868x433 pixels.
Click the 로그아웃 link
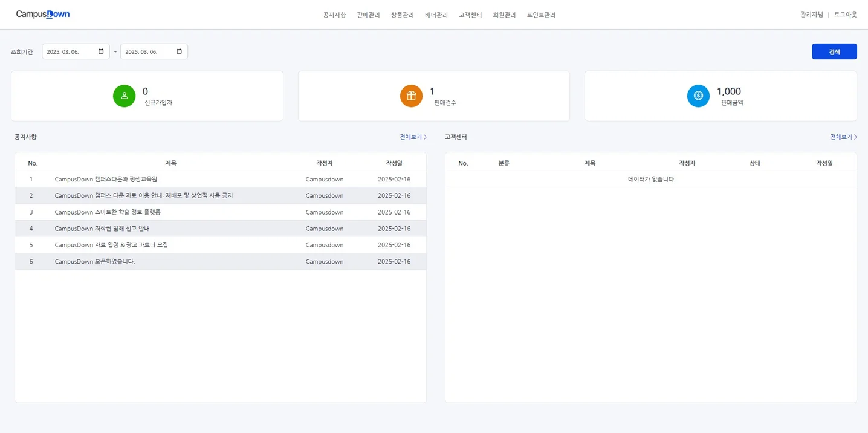point(846,15)
